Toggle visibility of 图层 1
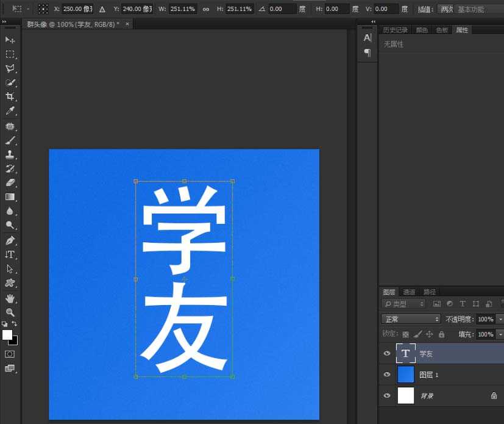 [x=387, y=375]
